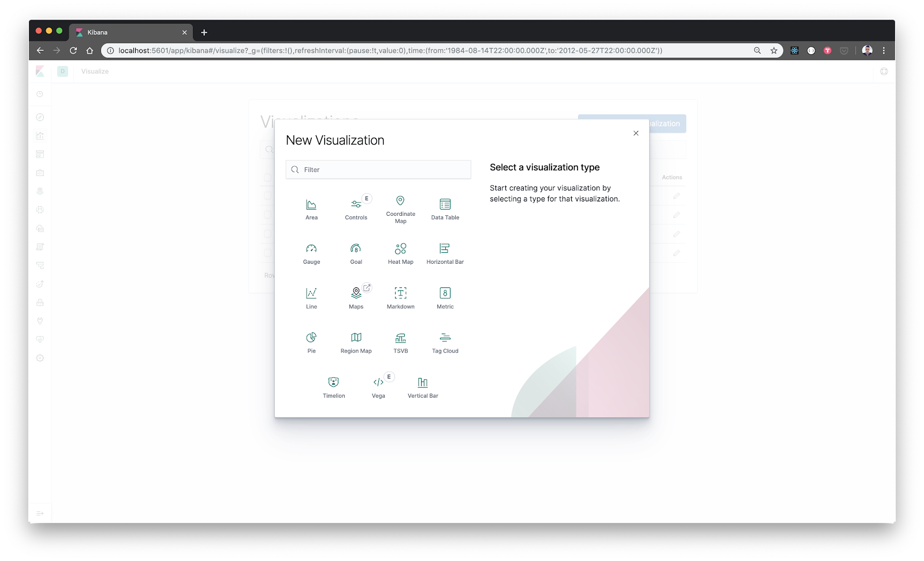
Task: Pick the Coordinate Map visualization
Action: 400,209
